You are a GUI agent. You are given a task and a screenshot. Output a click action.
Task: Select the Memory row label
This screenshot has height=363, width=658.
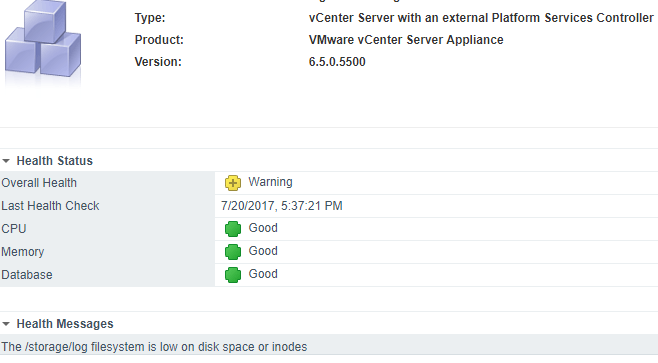pyautogui.click(x=23, y=252)
